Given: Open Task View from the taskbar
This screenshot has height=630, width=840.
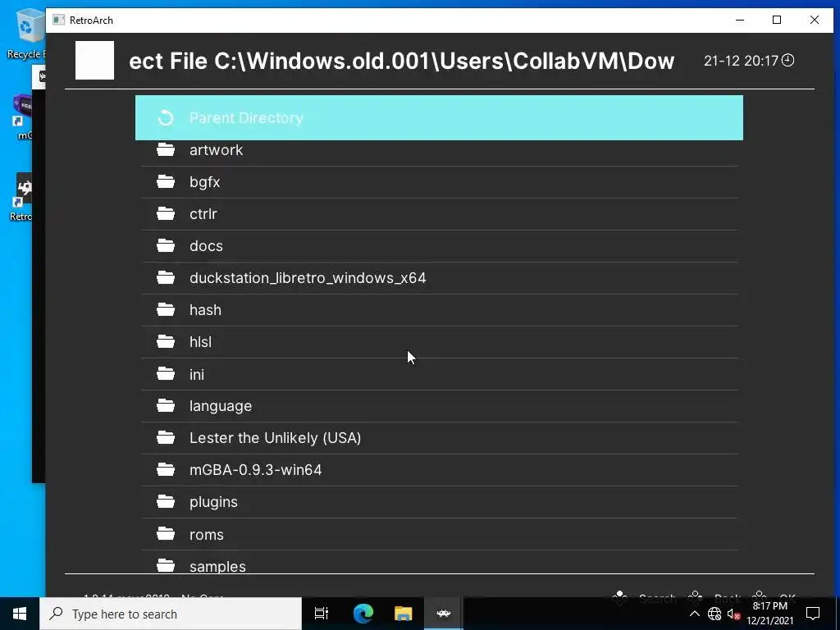Looking at the screenshot, I should click(x=322, y=614).
